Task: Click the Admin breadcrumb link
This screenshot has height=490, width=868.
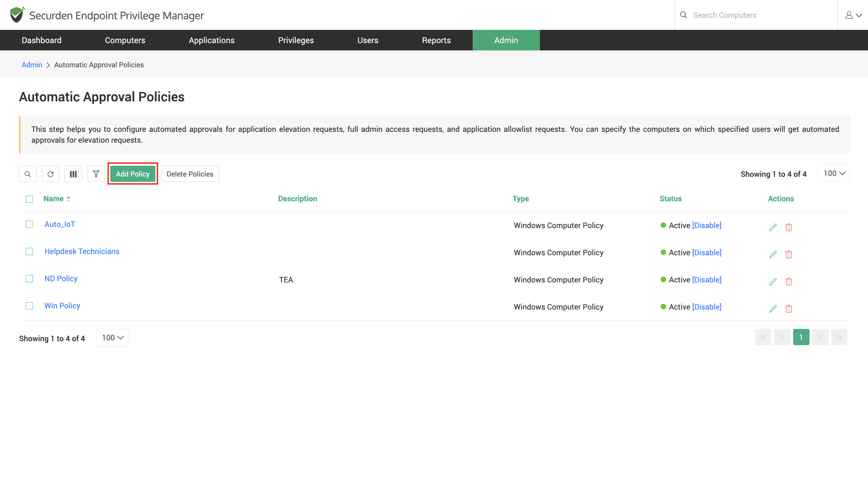Action: (x=32, y=65)
